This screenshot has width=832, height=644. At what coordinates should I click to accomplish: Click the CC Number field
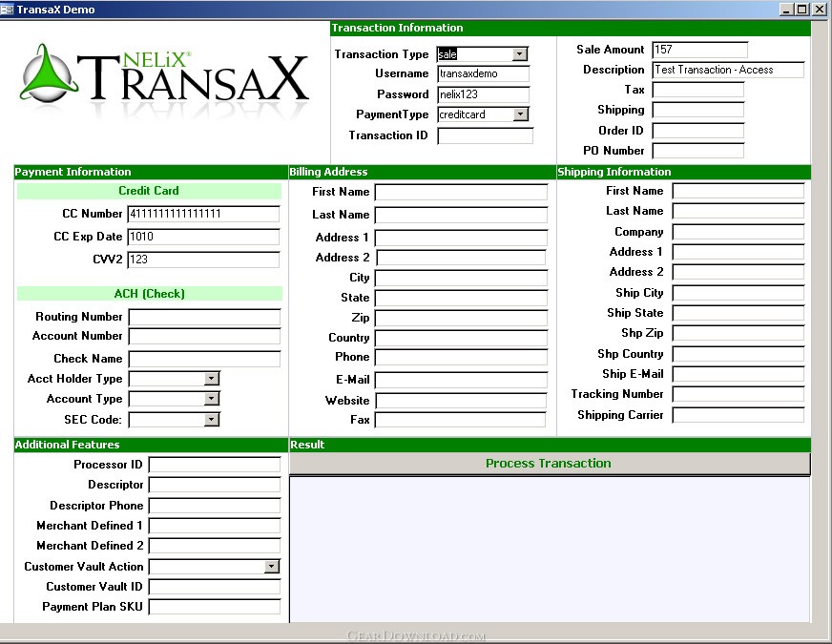[203, 214]
